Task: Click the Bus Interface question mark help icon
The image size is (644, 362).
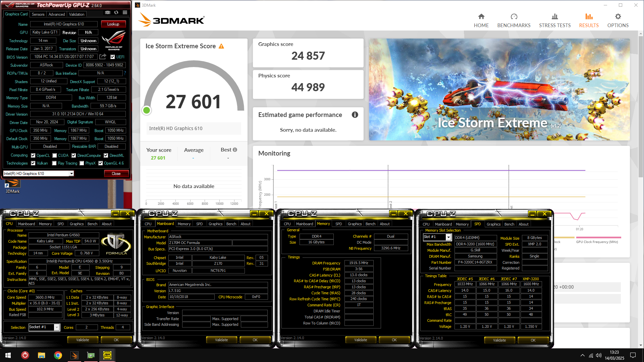Action: pos(125,73)
